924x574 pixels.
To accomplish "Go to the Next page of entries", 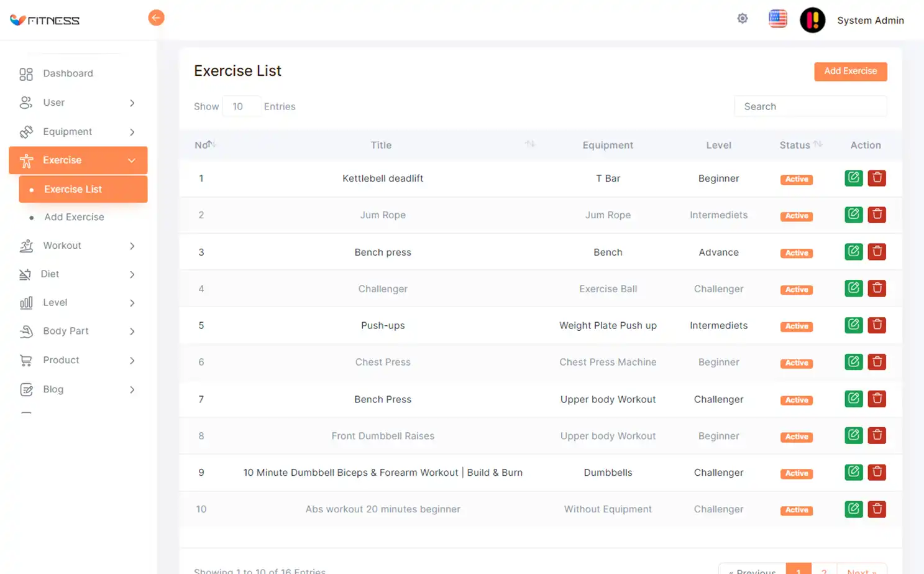I will click(861, 569).
